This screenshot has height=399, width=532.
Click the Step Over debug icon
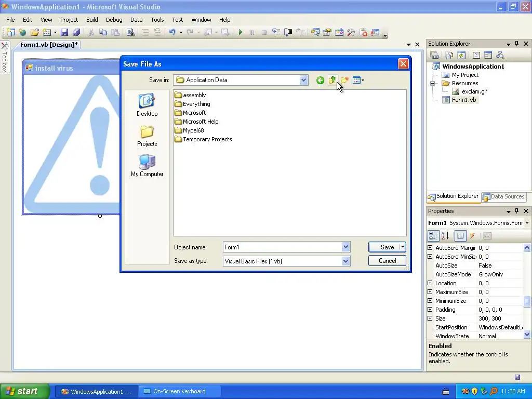point(288,32)
